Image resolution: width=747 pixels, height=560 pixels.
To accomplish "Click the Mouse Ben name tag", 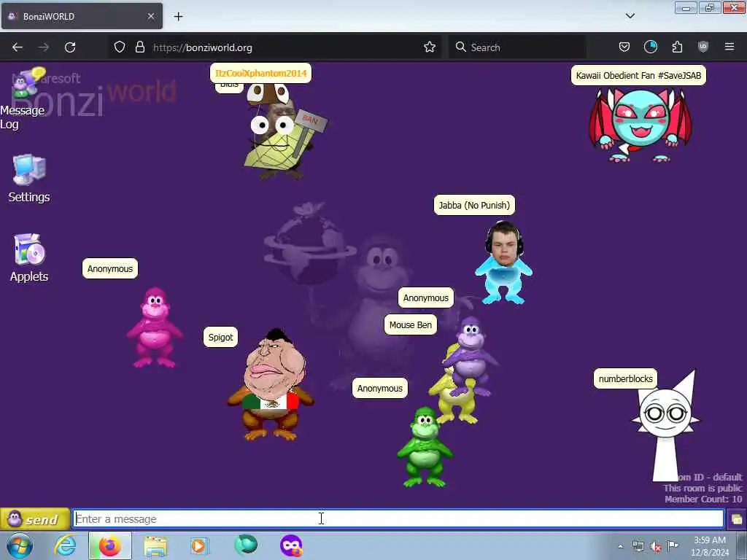I will (x=411, y=324).
